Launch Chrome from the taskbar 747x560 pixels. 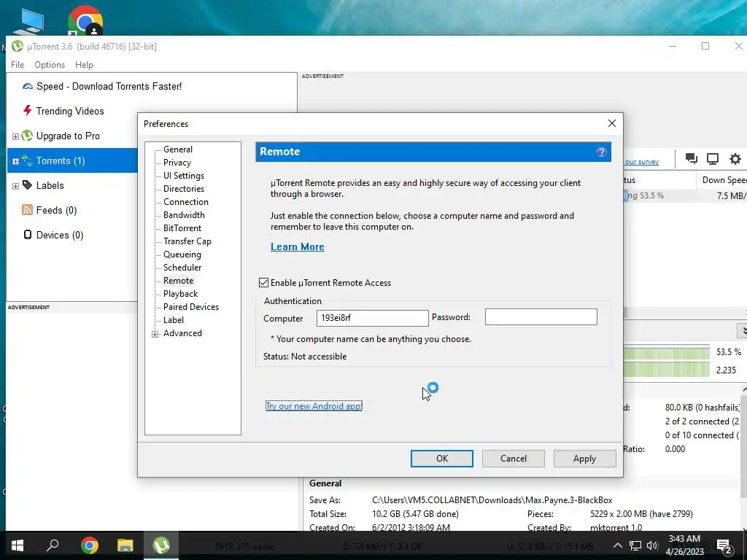tap(89, 545)
